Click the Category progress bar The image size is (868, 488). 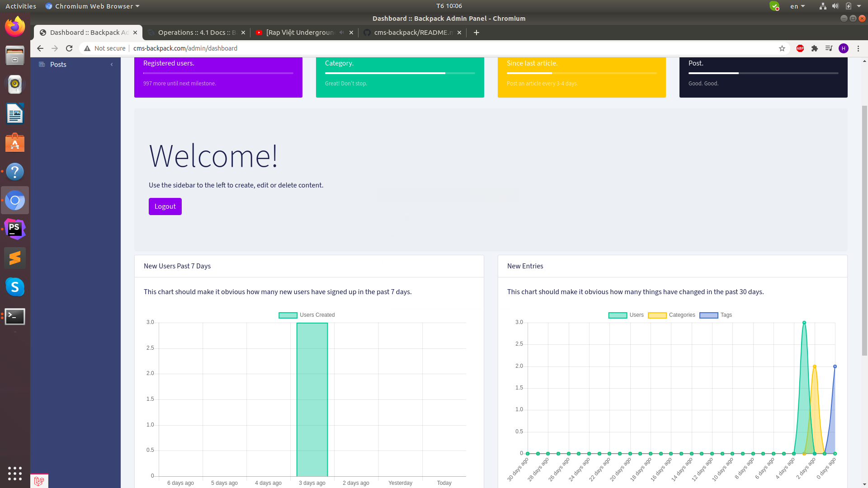pyautogui.click(x=400, y=73)
